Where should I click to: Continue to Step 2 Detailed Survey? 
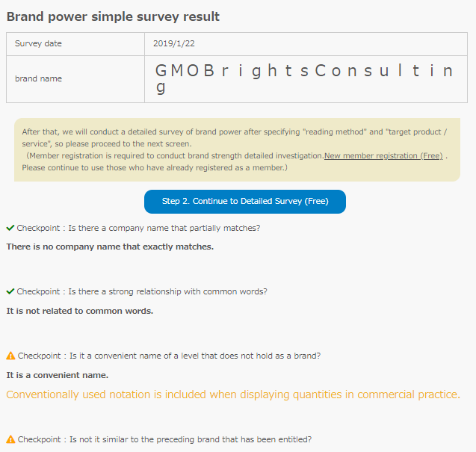245,202
